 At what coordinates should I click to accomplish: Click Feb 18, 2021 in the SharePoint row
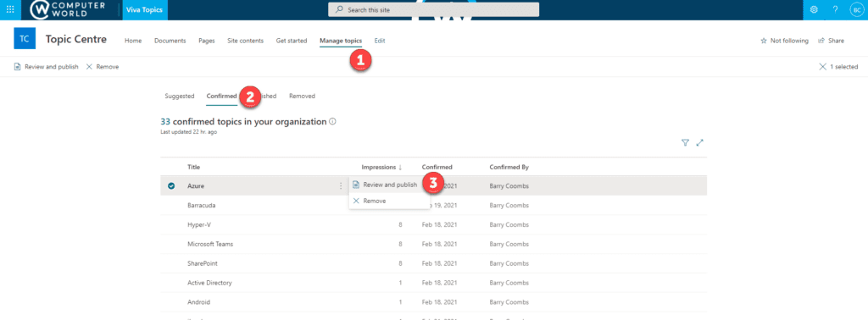[x=440, y=263]
